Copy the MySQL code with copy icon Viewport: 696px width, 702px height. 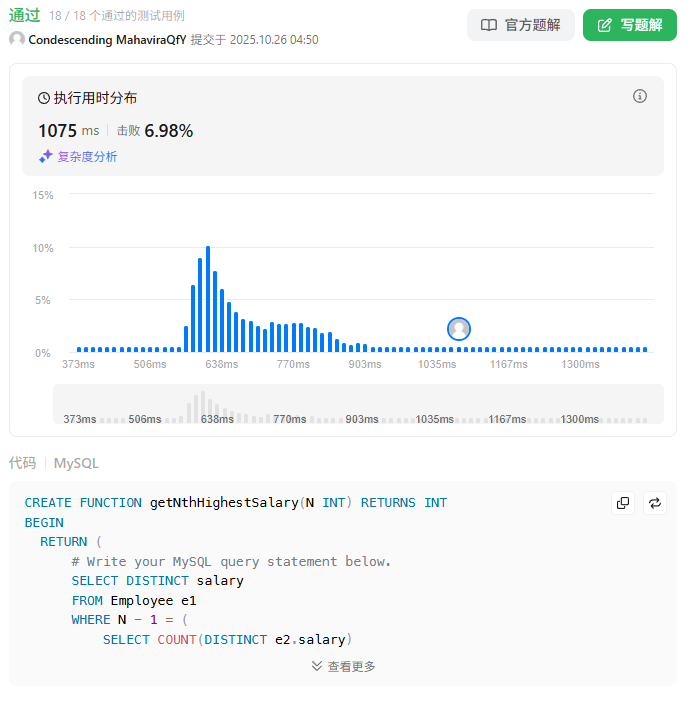623,503
